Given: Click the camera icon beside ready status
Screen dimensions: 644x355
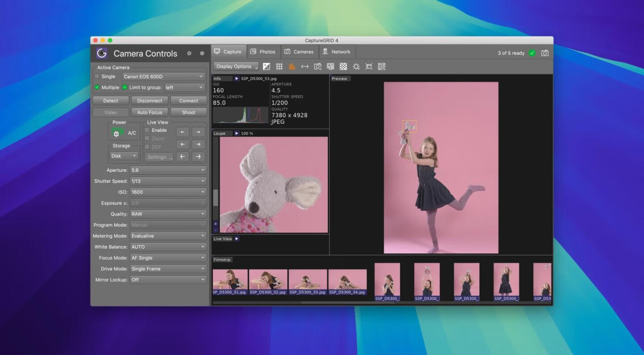Looking at the screenshot, I should (x=545, y=53).
